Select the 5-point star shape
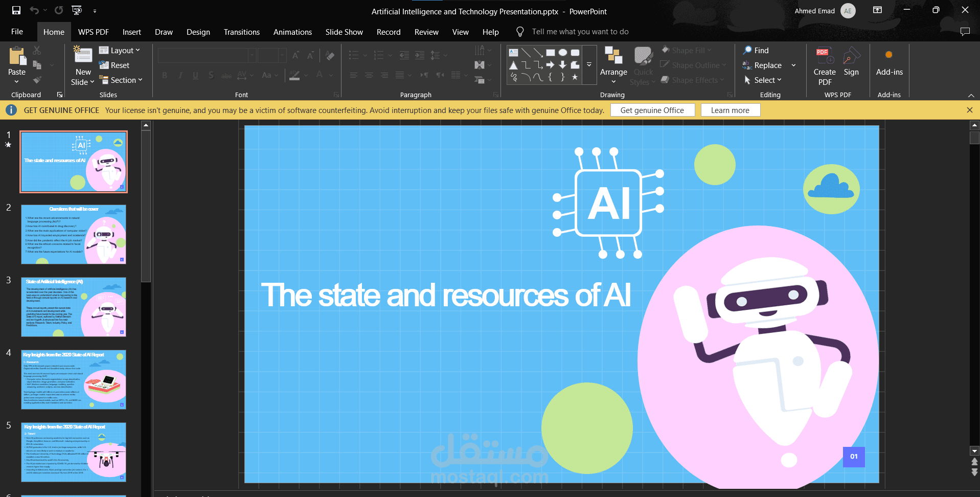Image resolution: width=980 pixels, height=497 pixels. [575, 77]
